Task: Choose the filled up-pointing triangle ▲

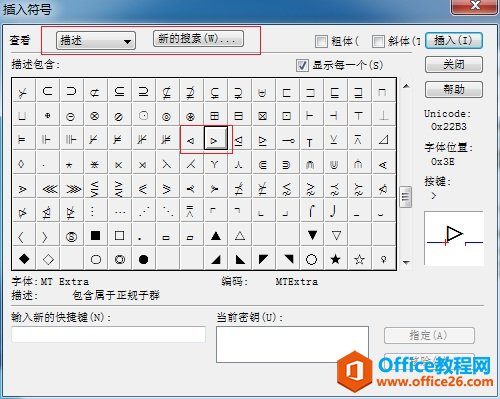Action: point(216,236)
